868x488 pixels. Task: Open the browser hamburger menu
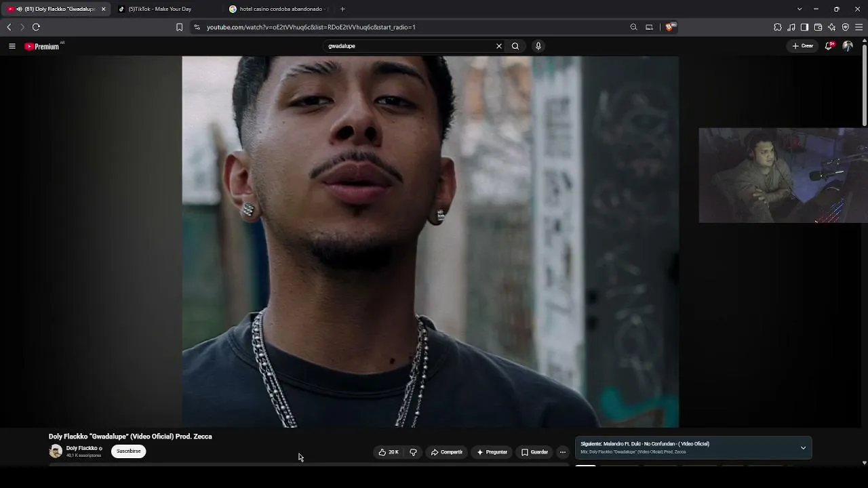[859, 27]
